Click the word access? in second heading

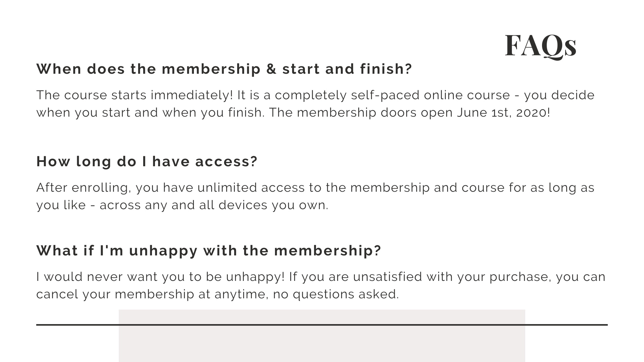(x=226, y=162)
